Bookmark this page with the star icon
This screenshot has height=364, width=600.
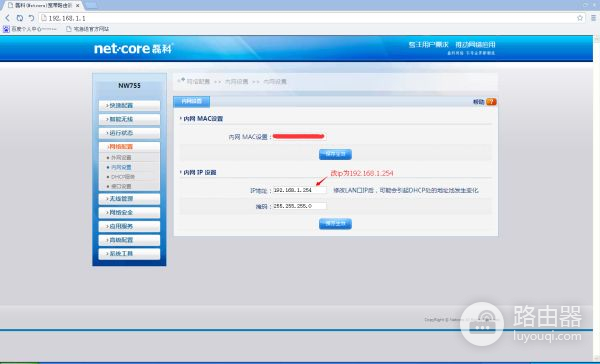(x=580, y=18)
